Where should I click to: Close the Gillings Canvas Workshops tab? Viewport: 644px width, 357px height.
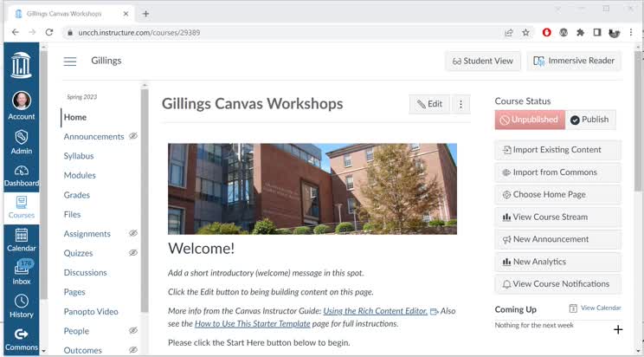pos(126,14)
